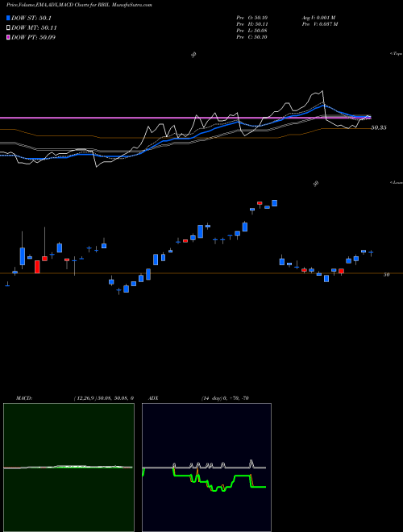Click the 50.35 price label on EMA chart

(379, 128)
